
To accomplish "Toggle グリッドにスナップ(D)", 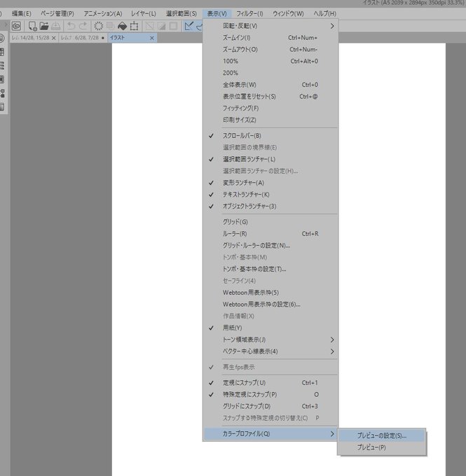I will [x=270, y=406].
